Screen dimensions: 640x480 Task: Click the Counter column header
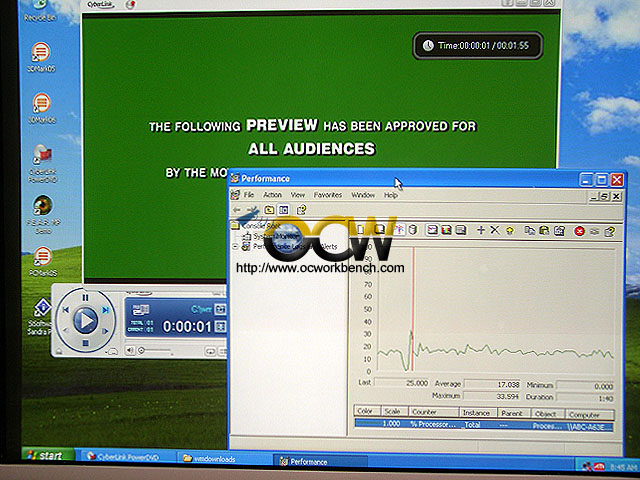point(433,412)
